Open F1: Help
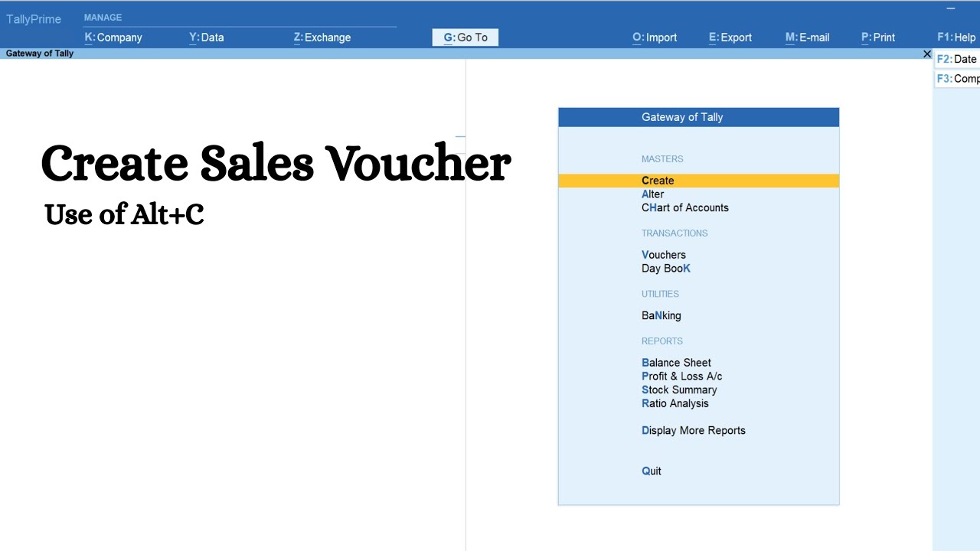 [956, 37]
